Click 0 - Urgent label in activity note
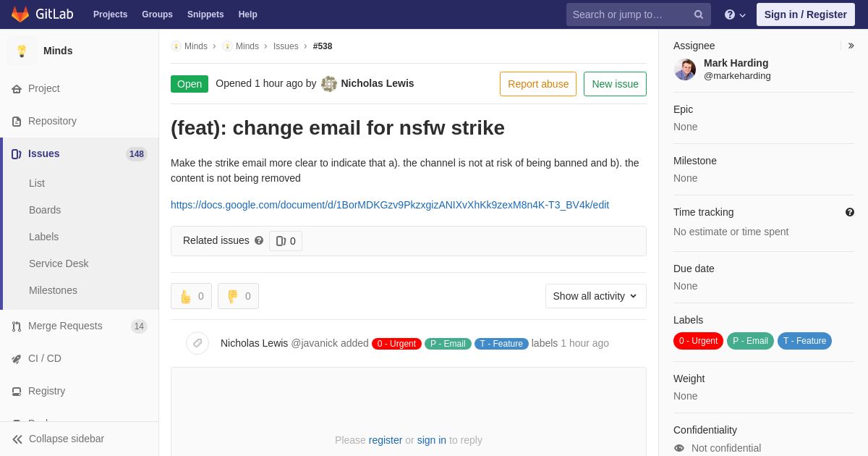Screen dimensions: 868x456 [x=396, y=344]
